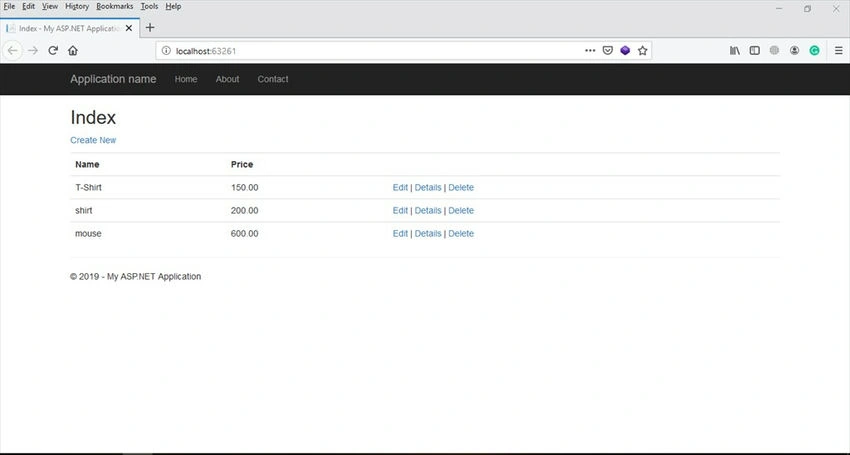Image resolution: width=850 pixels, height=455 pixels.
Task: Save page to Pocket
Action: [x=608, y=50]
